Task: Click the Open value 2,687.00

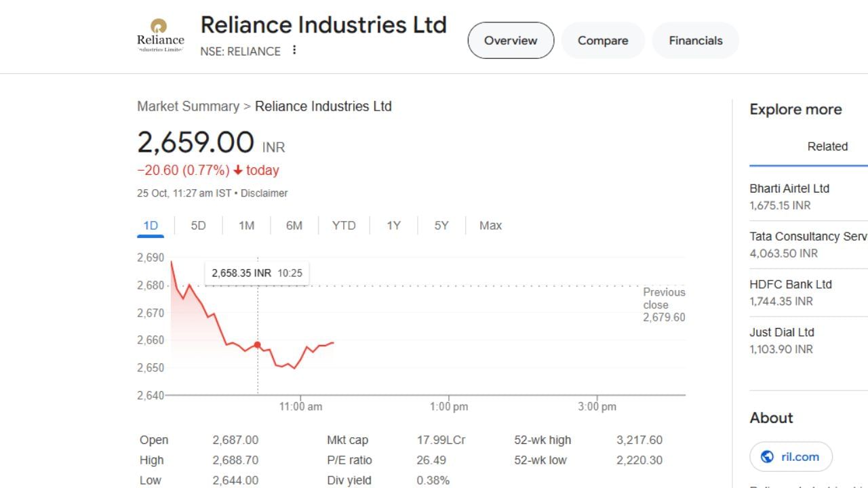Action: click(235, 440)
